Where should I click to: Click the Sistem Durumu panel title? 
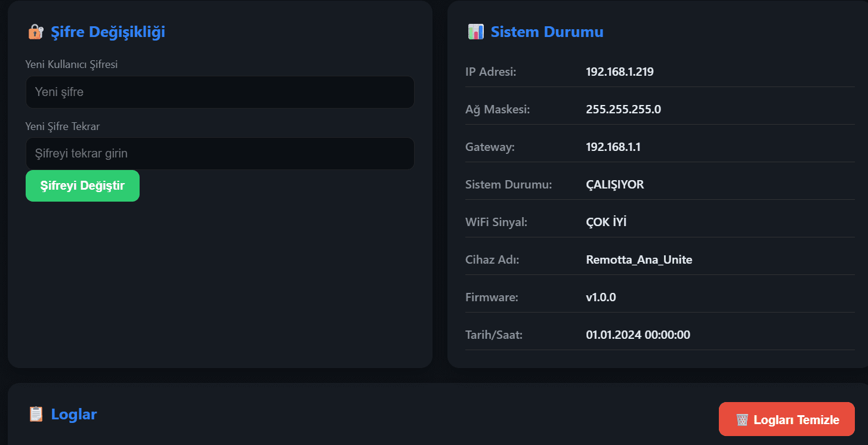pyautogui.click(x=546, y=32)
